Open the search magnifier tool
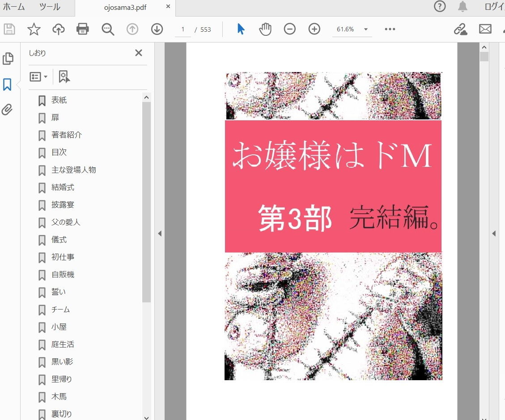This screenshot has height=420, width=505. [x=107, y=29]
